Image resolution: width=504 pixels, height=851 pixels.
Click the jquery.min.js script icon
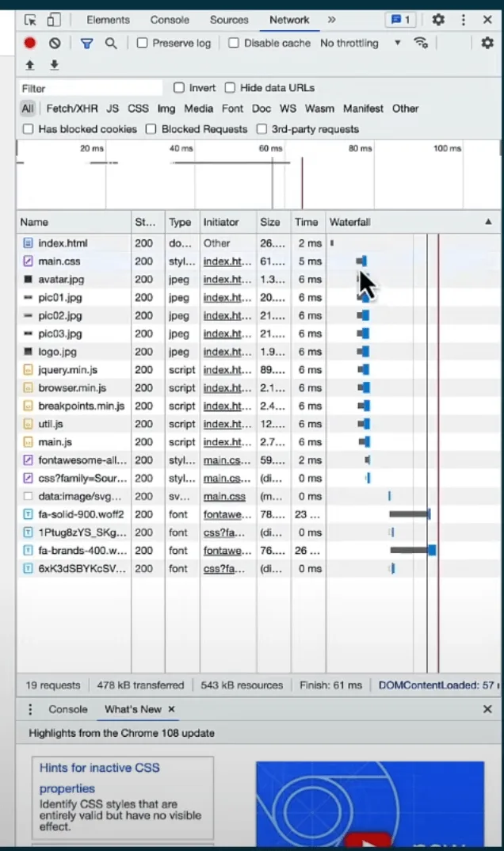(x=28, y=369)
